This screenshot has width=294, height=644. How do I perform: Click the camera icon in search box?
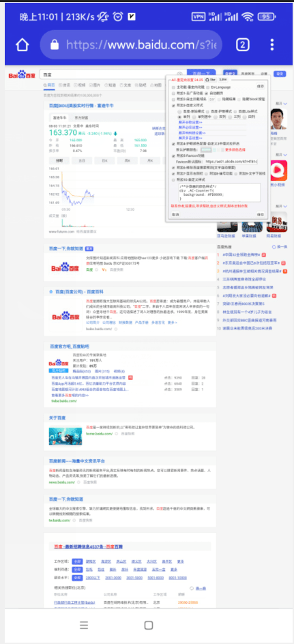(180, 74)
